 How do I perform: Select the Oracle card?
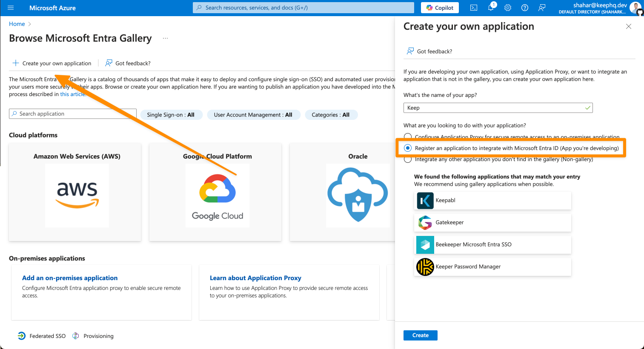click(x=343, y=192)
